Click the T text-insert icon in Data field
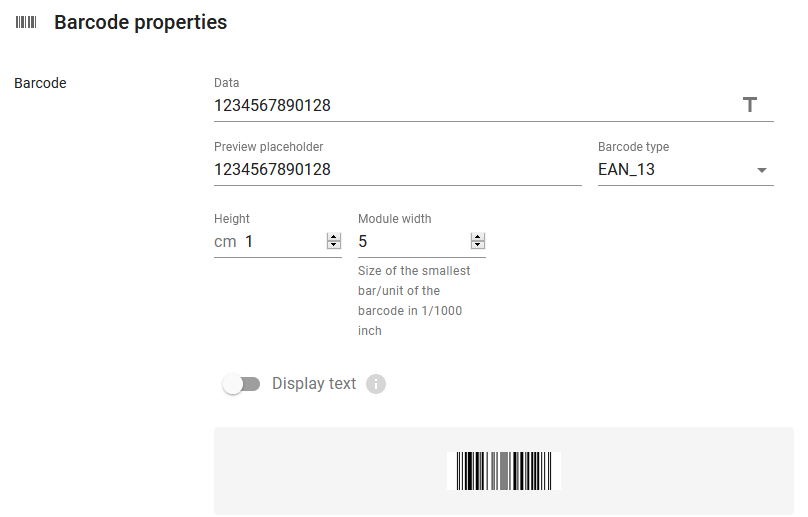 tap(750, 105)
